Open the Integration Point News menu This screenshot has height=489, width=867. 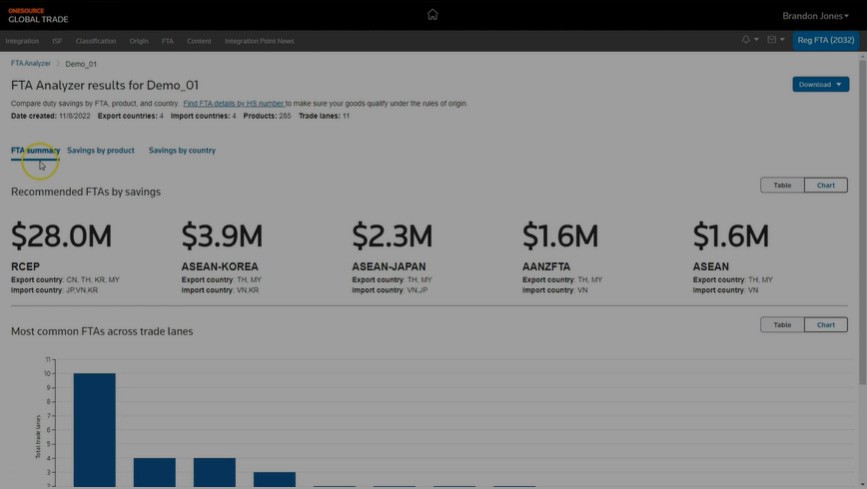(259, 41)
